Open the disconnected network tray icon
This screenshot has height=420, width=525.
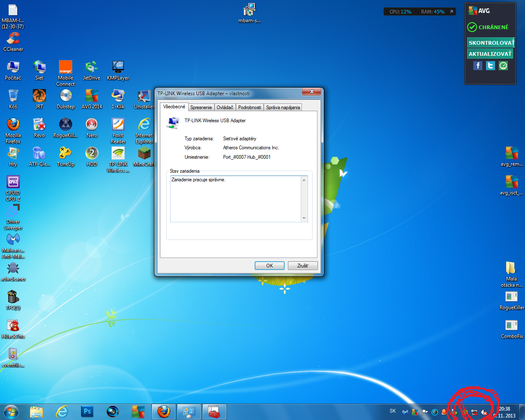[x=474, y=412]
